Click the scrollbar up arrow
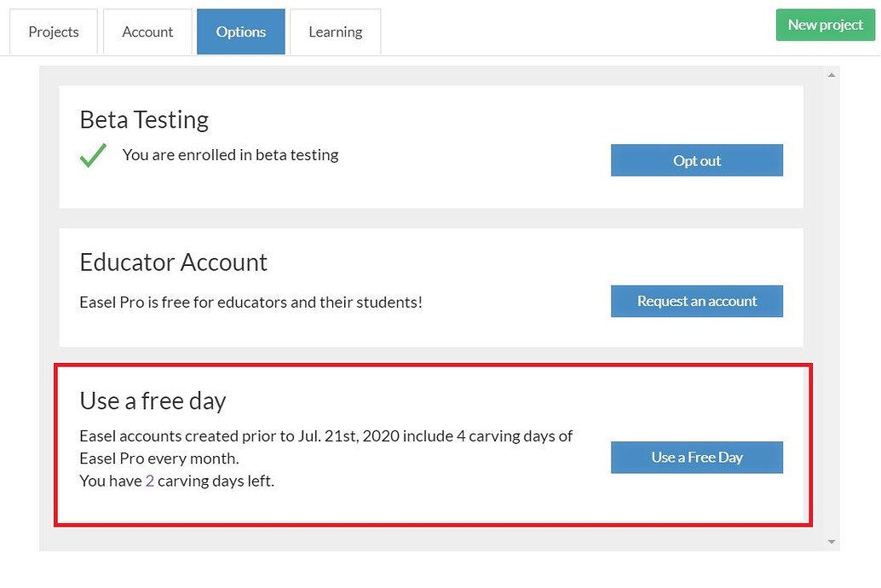881x588 pixels. pos(830,74)
